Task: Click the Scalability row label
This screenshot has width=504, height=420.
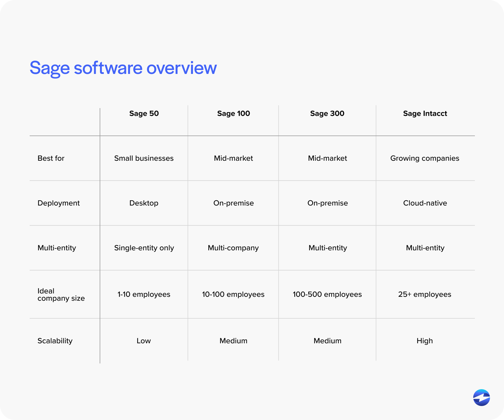Action: 55,341
